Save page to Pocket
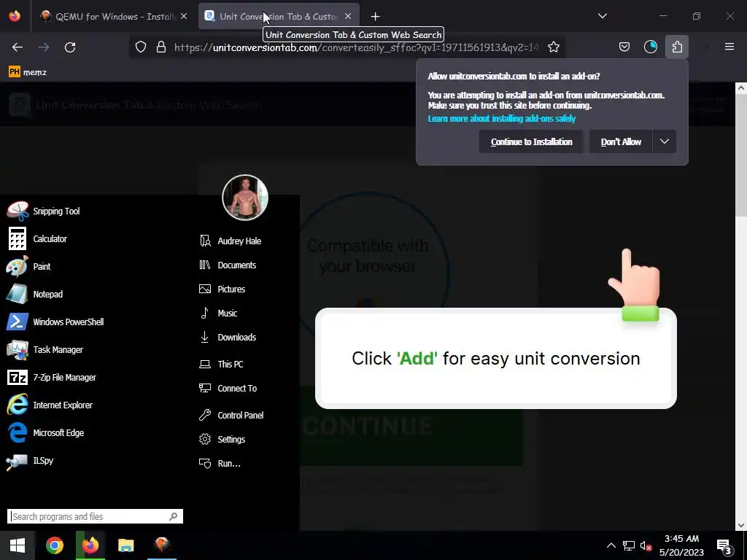Screen dimensions: 747x560 click(x=624, y=47)
